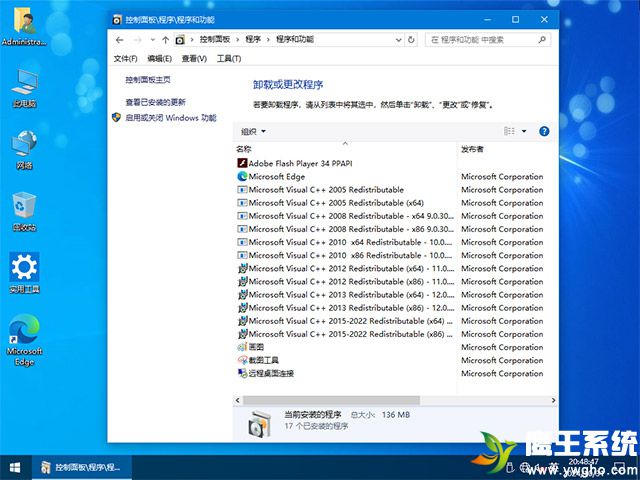Go back with the left arrow button
The width and height of the screenshot is (640, 480).
pyautogui.click(x=119, y=40)
